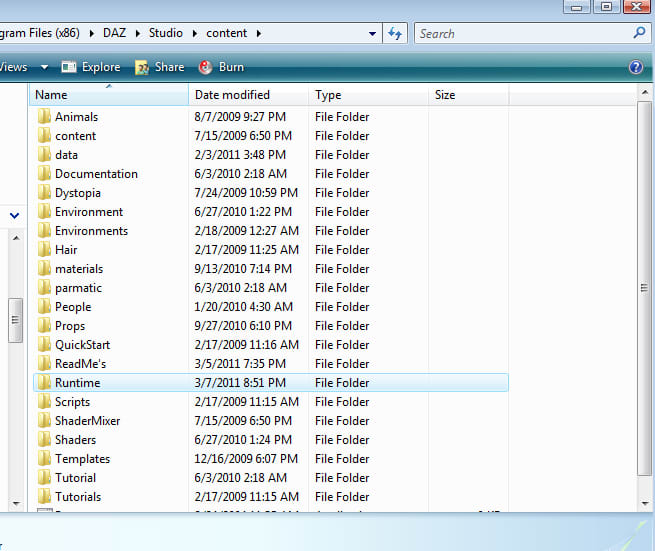
Task: Click the blue chevron in the navigation pane
Action: coord(15,216)
